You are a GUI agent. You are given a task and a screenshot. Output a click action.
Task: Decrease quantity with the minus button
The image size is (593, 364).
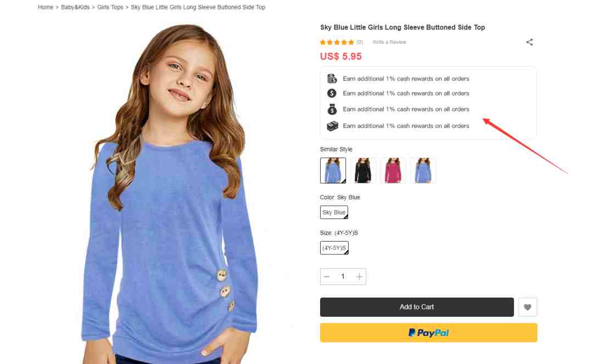(x=327, y=277)
